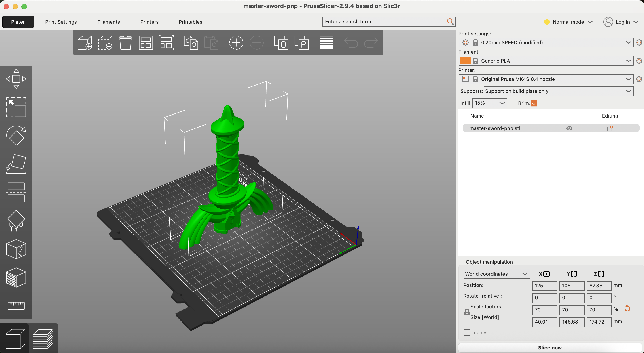Open the Paint-on supports tool
The image size is (644, 353).
(16, 221)
